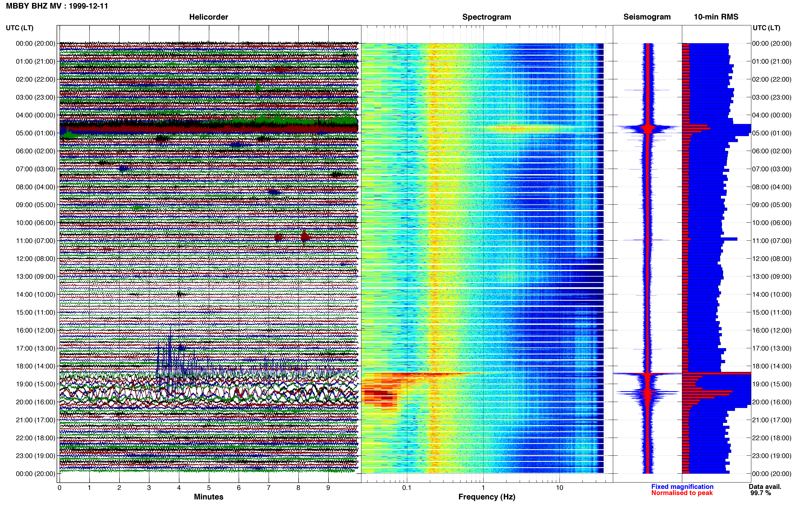Click helicorder minute tick label '5'
This screenshot has height=508, width=812.
pyautogui.click(x=209, y=487)
